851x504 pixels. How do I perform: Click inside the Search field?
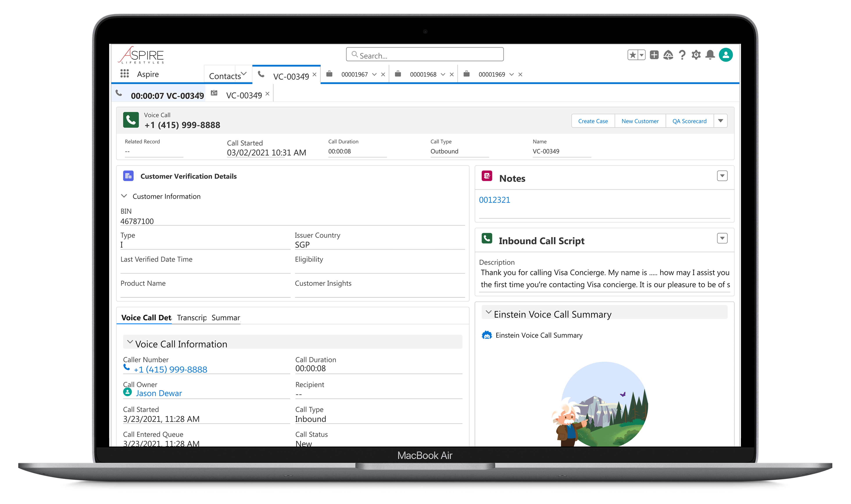coord(424,54)
